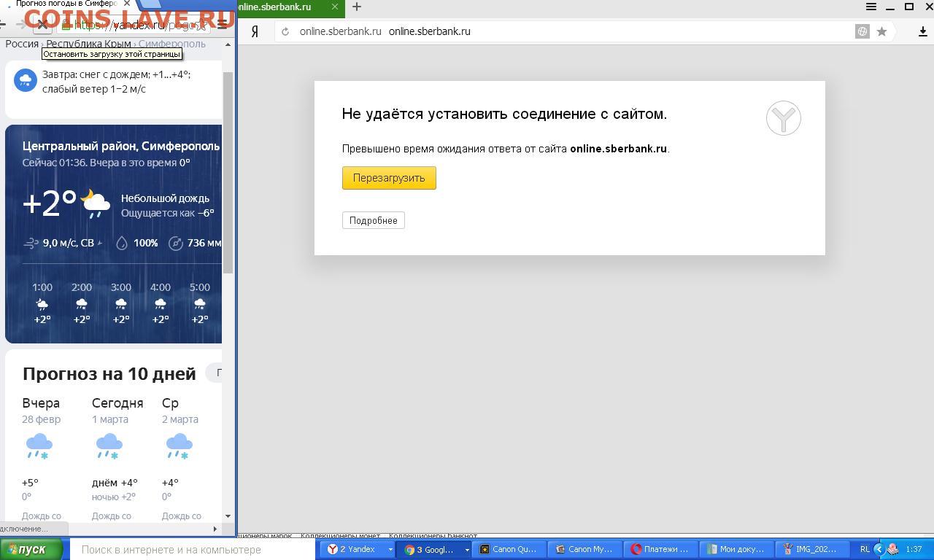Click the vertical scrollbar thumb in weather window
Screen dimensions: 934x560
(228, 173)
